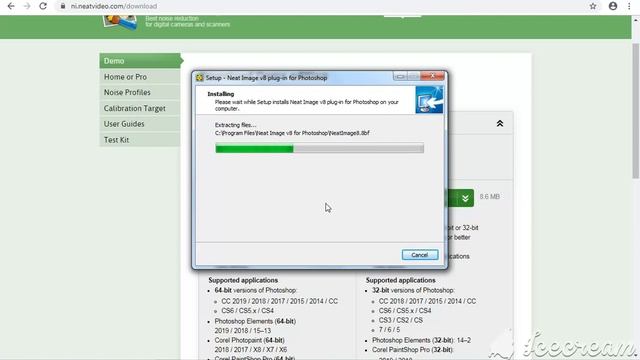Click right 'Supported applications' heading
Viewport: 640px width, 360px height.
pos(400,280)
